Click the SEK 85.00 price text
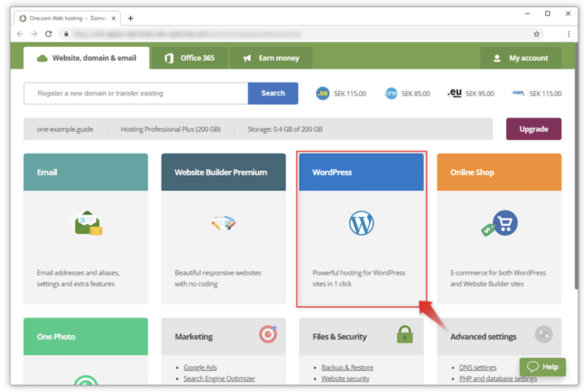 (x=416, y=94)
